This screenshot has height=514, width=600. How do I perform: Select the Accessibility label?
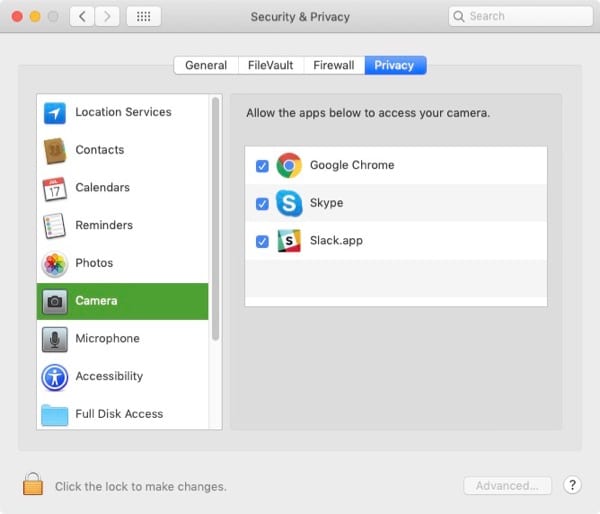109,376
